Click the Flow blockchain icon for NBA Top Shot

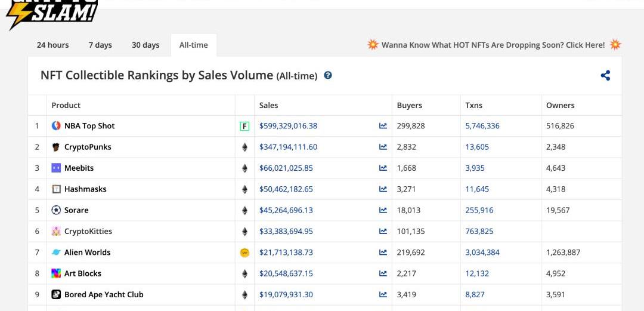[x=244, y=126]
